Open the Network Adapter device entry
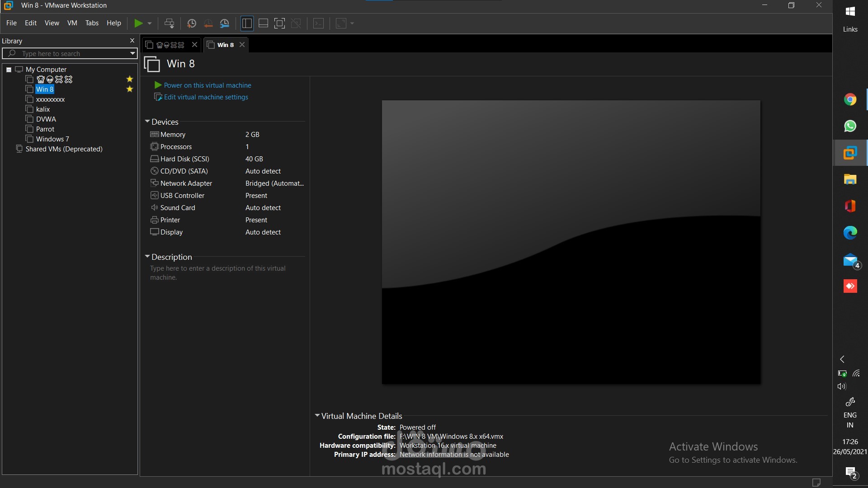 227,183
